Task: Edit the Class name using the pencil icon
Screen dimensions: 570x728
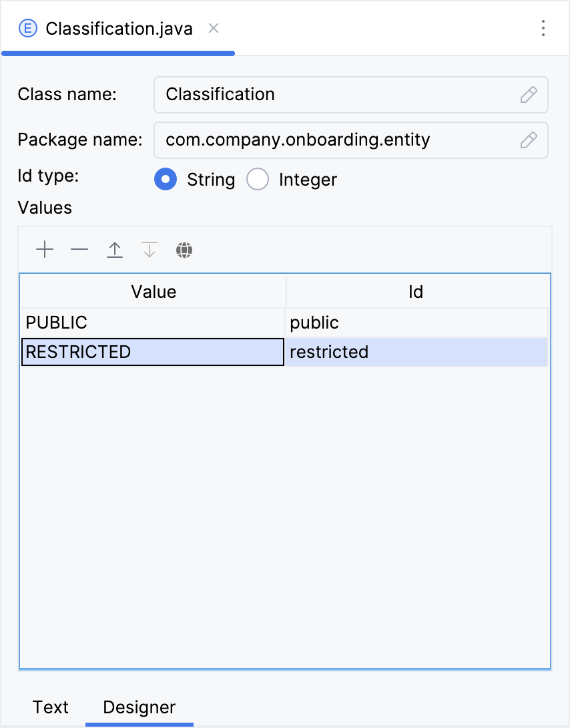Action: pos(528,95)
